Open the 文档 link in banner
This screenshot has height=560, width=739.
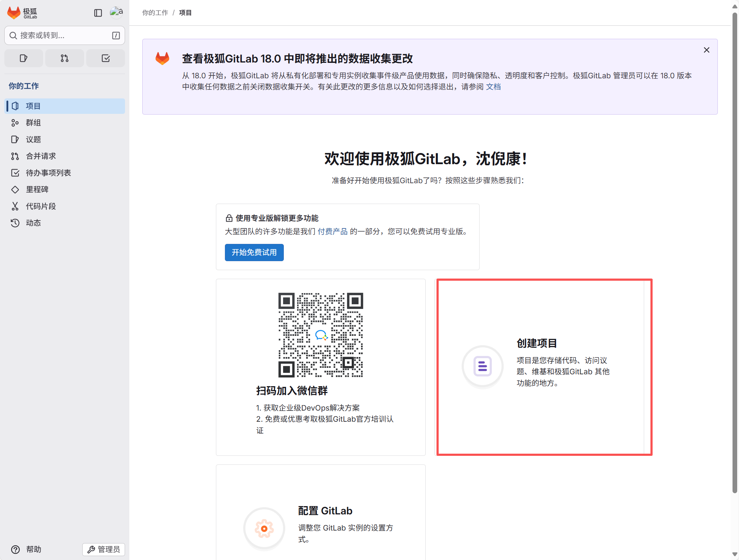point(493,87)
